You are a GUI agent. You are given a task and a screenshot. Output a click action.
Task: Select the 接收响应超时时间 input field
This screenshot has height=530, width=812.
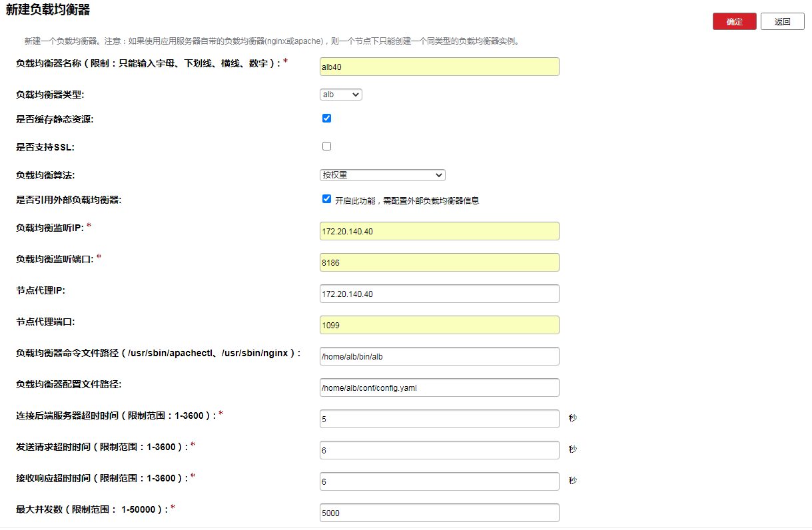click(x=439, y=481)
